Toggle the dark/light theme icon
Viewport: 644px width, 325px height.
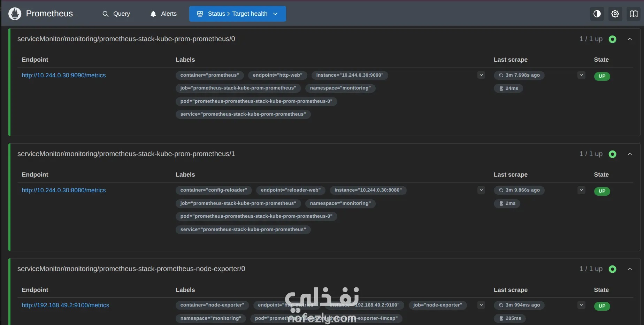coord(597,14)
